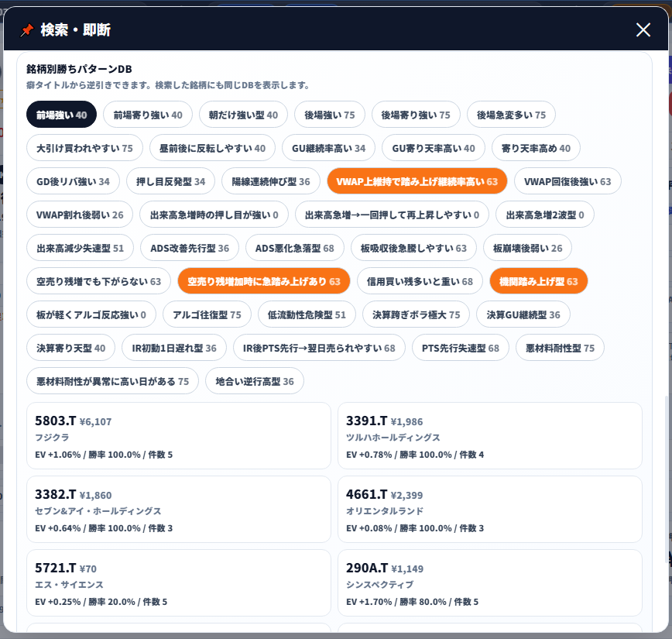The image size is (672, 639).
Task: Pick the ADS改善先行型 36 chip
Action: 190,247
